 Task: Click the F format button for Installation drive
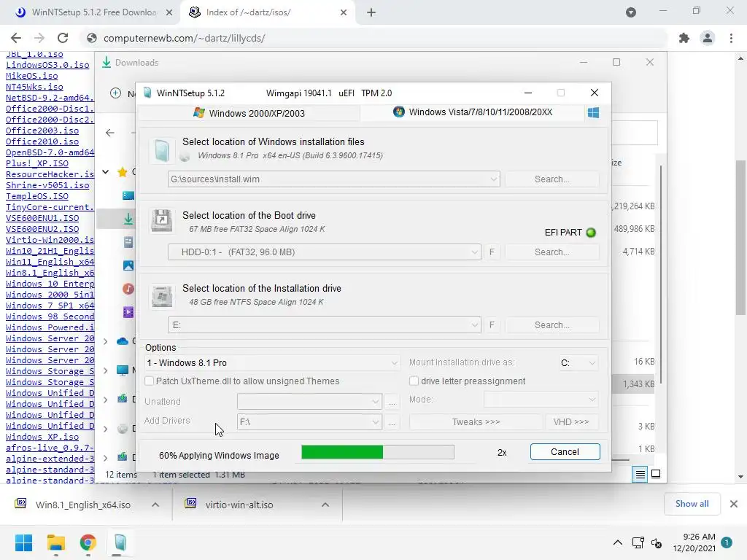(492, 324)
